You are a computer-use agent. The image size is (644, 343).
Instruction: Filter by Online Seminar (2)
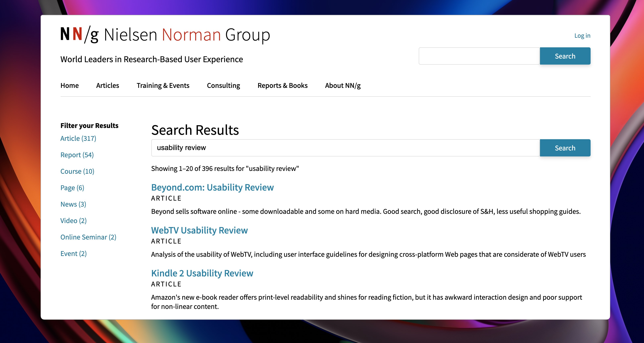(x=88, y=237)
